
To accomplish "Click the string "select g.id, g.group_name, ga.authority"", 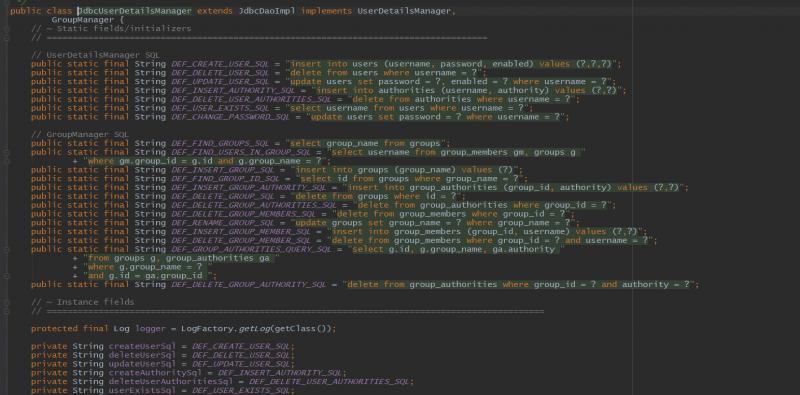I will [x=454, y=249].
